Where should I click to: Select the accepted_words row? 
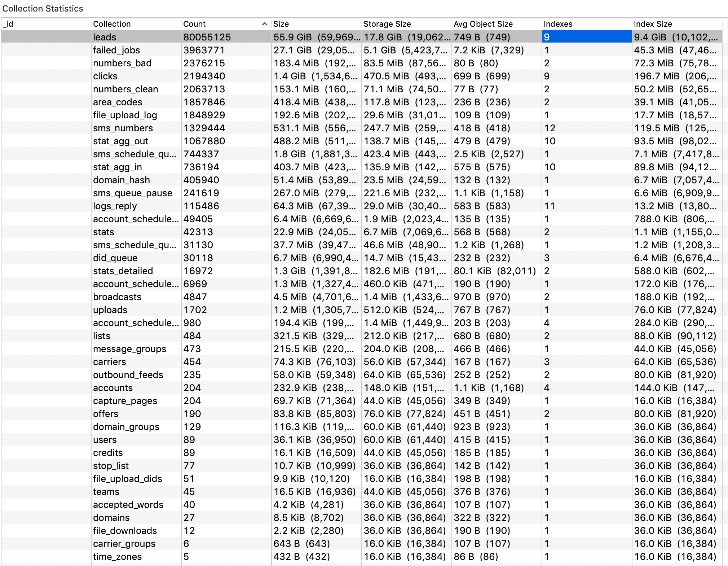128,505
